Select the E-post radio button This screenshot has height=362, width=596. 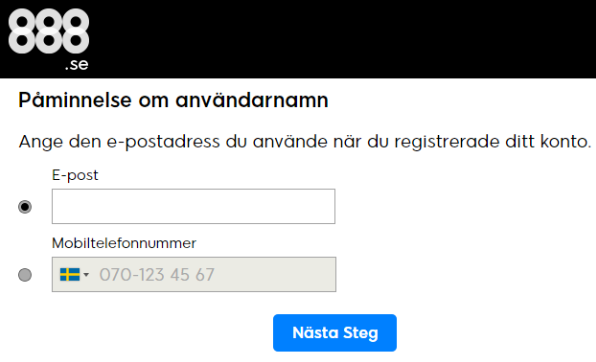coord(25,207)
